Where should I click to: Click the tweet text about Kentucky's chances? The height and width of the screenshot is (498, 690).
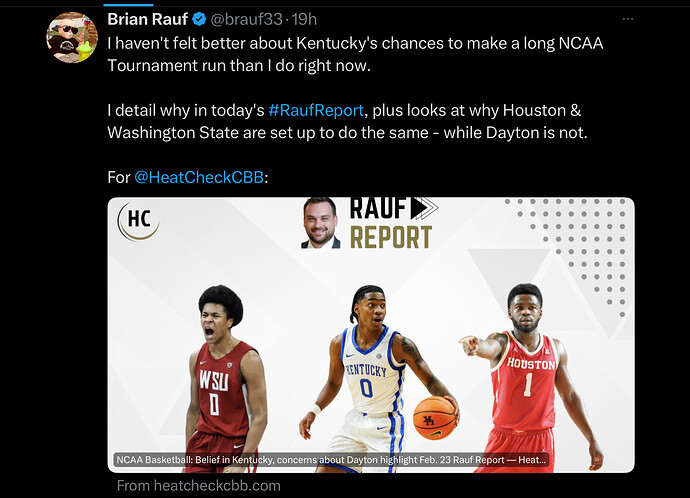coord(355,54)
